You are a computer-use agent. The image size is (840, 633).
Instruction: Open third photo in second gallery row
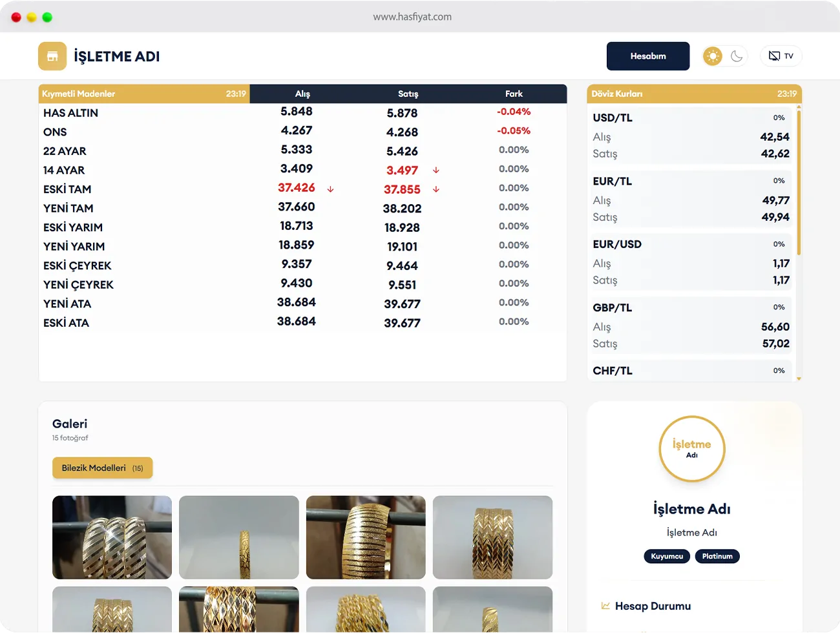pyautogui.click(x=366, y=609)
